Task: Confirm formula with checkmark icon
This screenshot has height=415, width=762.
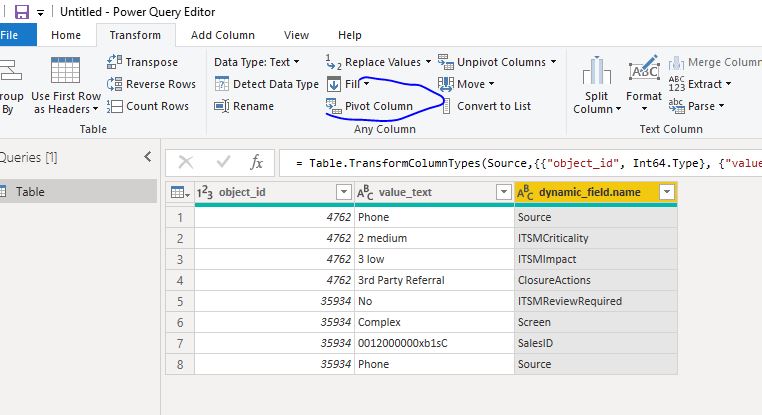Action: 223,162
